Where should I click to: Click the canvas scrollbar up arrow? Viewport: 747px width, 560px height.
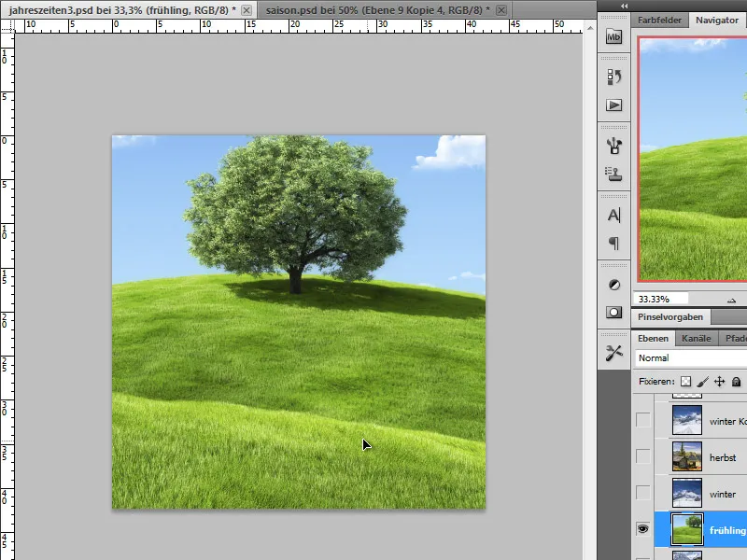[590, 28]
